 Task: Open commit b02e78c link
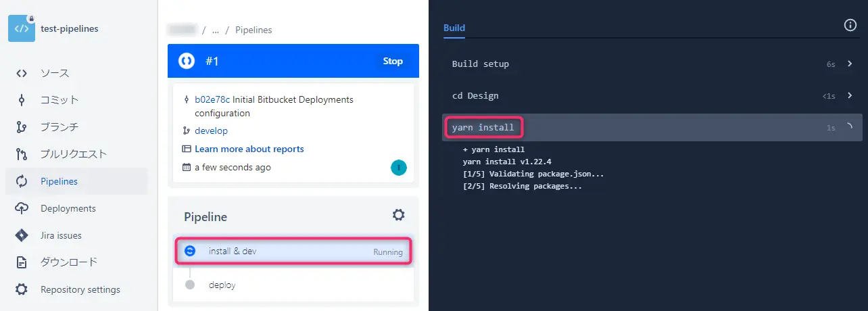click(x=212, y=99)
